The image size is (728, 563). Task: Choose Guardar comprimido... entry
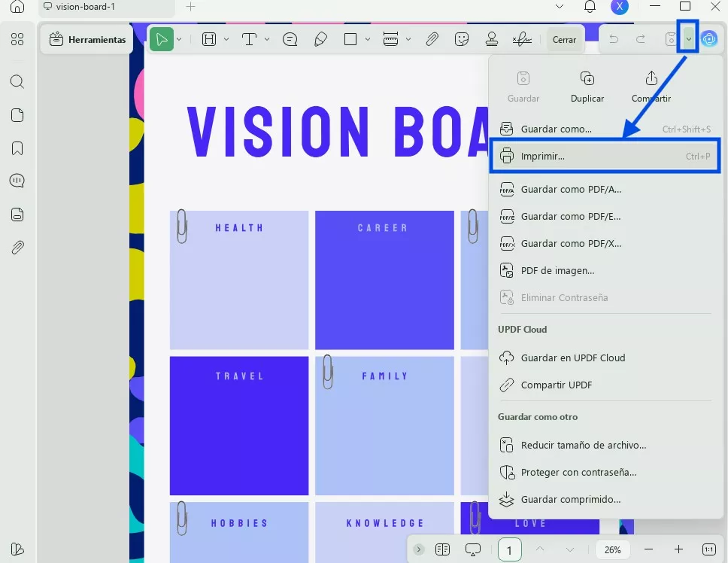click(x=605, y=499)
